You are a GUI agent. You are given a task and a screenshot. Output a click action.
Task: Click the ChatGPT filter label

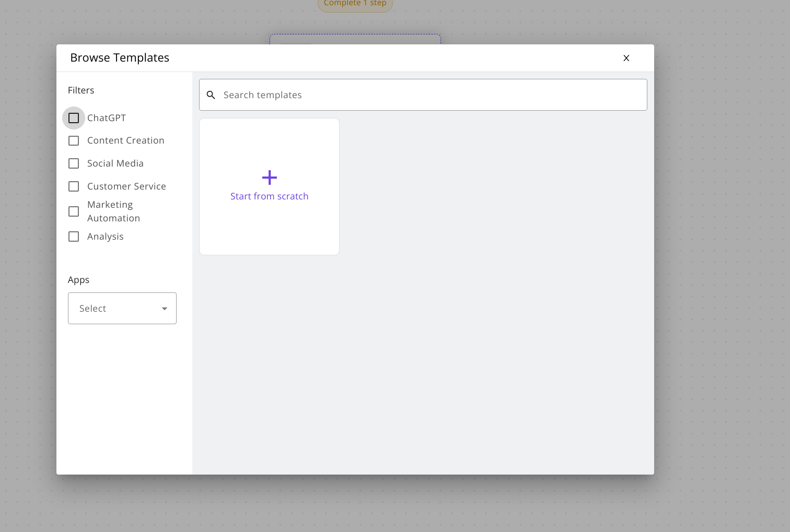[107, 118]
